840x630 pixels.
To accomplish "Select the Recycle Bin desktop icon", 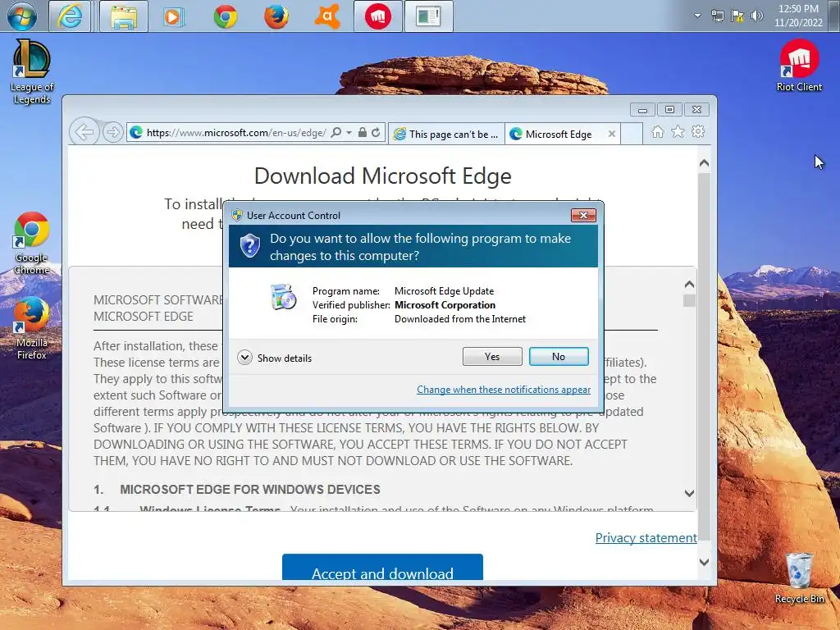I will pos(799,578).
